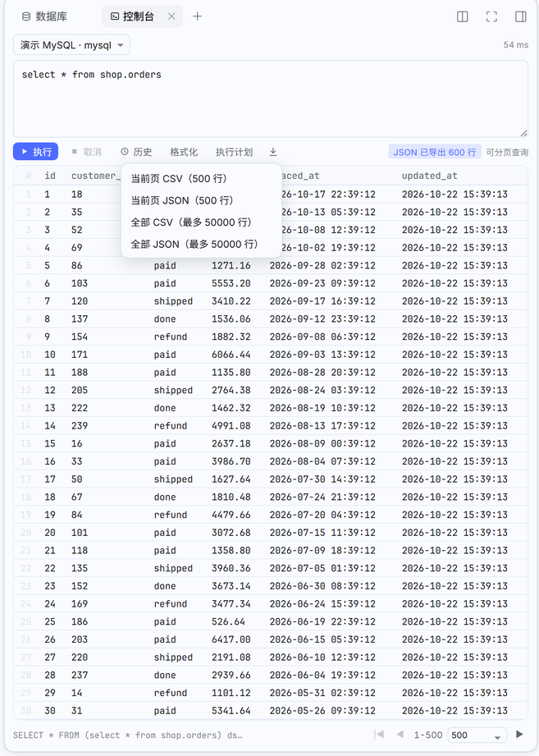Click the updated_at column header

click(x=430, y=176)
